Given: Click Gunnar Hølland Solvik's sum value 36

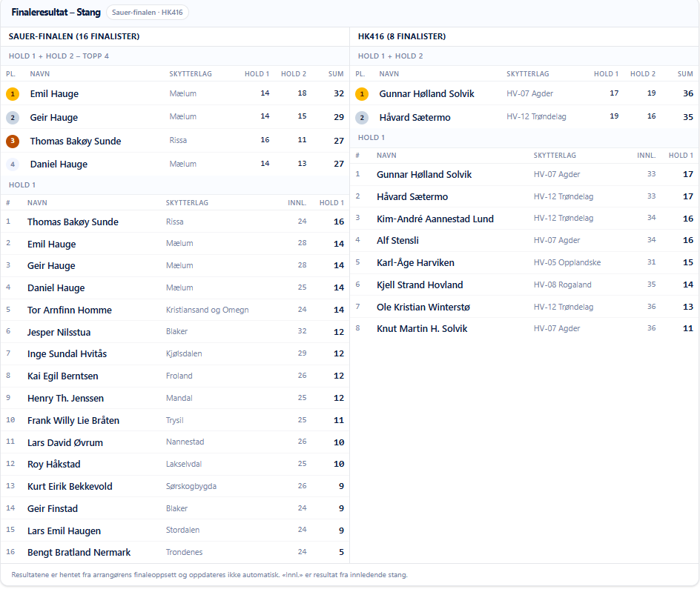Looking at the screenshot, I should tap(688, 93).
